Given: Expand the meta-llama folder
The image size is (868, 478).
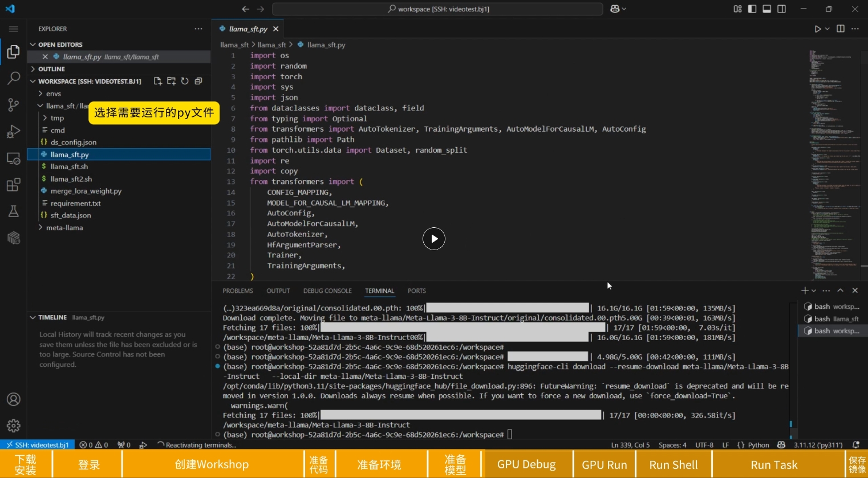Looking at the screenshot, I should (64, 228).
